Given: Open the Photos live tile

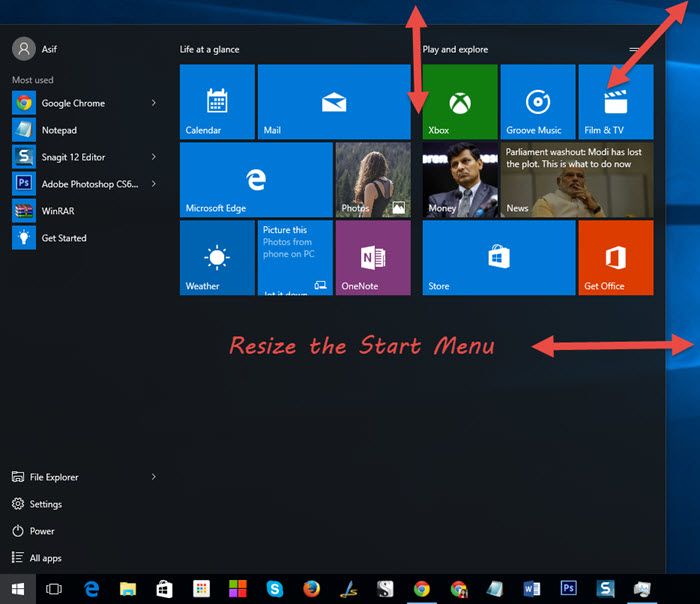Looking at the screenshot, I should coord(373,179).
